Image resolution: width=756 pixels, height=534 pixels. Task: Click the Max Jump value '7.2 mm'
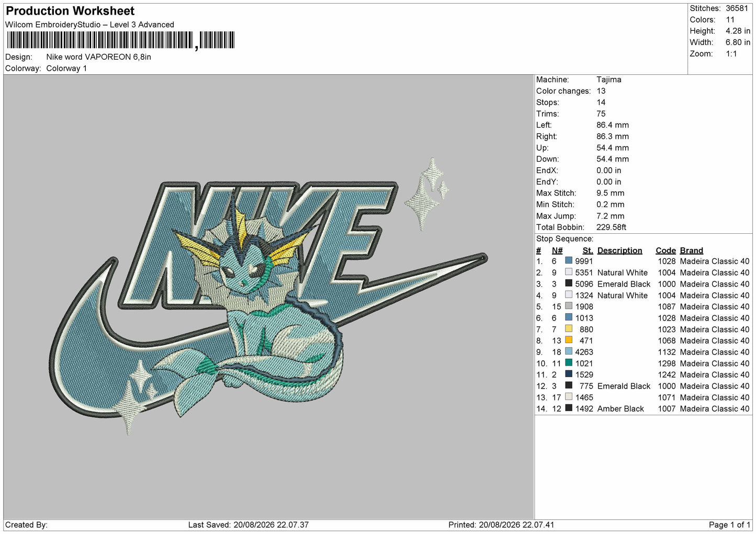coord(611,216)
